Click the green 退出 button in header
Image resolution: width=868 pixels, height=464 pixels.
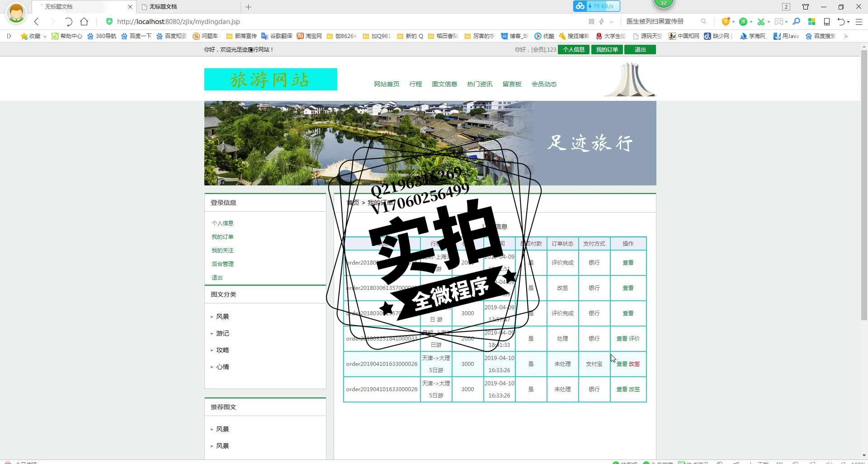[x=640, y=49]
